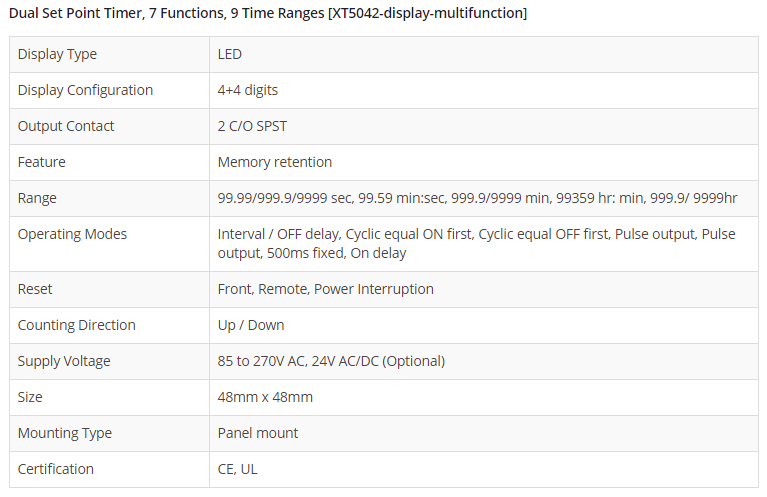Click the Supply Voltage value text

[331, 361]
